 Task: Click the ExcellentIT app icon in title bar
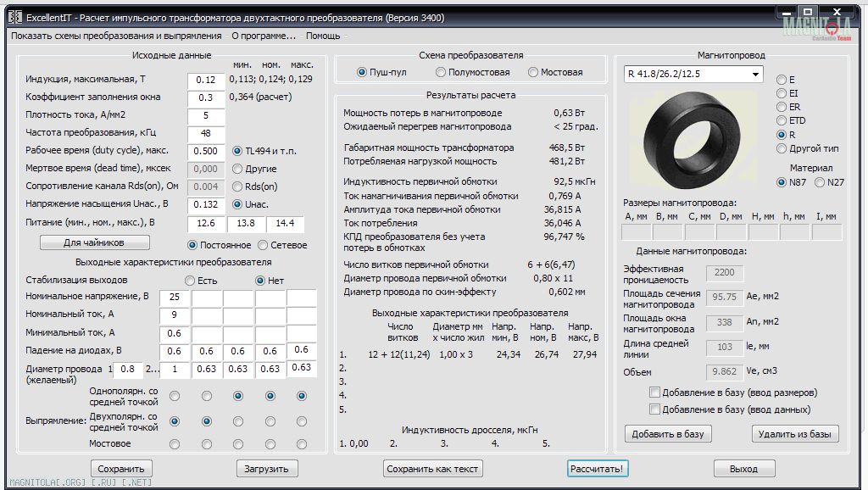pyautogui.click(x=15, y=17)
